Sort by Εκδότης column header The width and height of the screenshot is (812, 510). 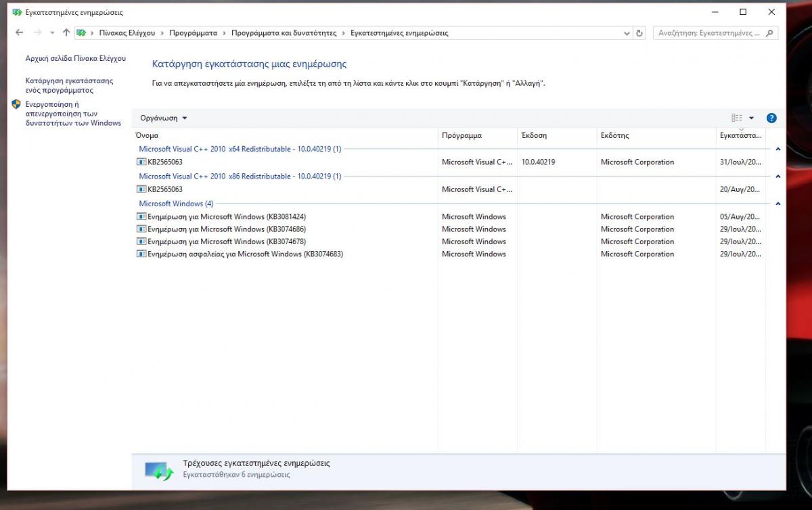coord(656,135)
